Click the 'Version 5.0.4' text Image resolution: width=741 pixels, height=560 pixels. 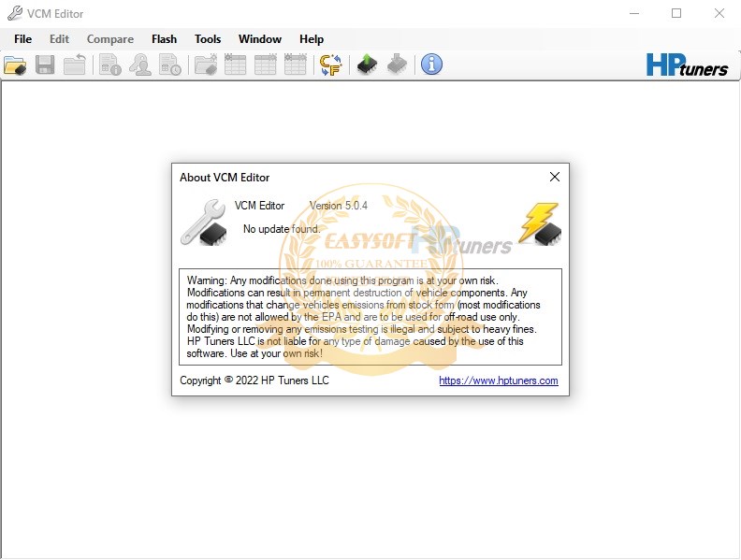pyautogui.click(x=339, y=206)
